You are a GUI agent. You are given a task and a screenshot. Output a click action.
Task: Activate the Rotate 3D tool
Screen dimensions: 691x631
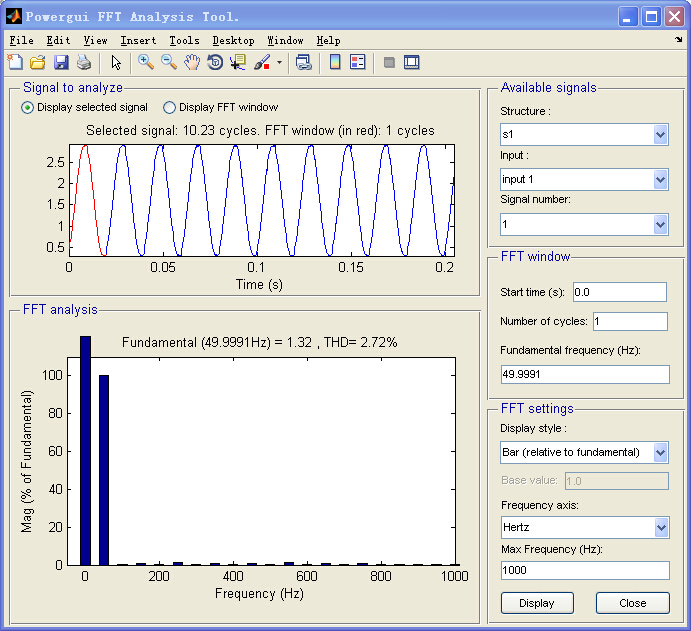(x=215, y=62)
